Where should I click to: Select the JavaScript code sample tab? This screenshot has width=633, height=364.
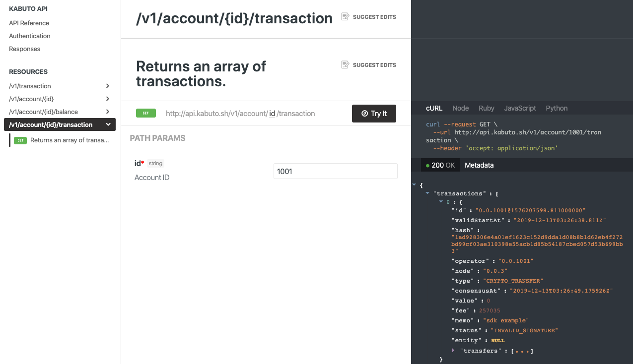[520, 108]
